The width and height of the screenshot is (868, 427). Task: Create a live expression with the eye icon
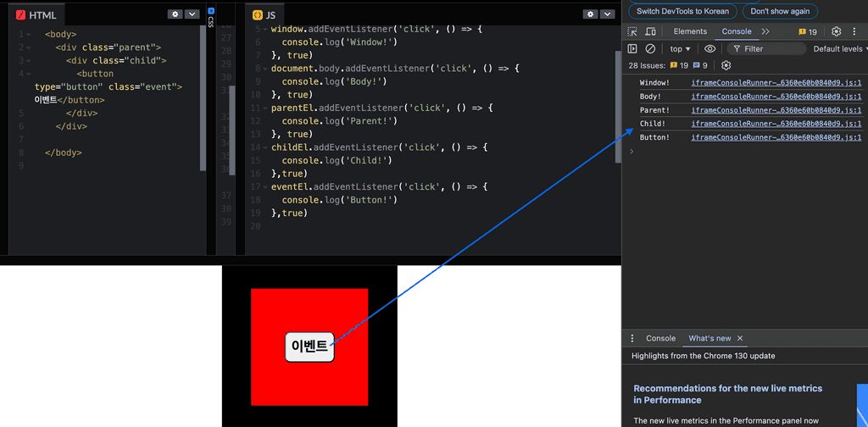(x=710, y=48)
